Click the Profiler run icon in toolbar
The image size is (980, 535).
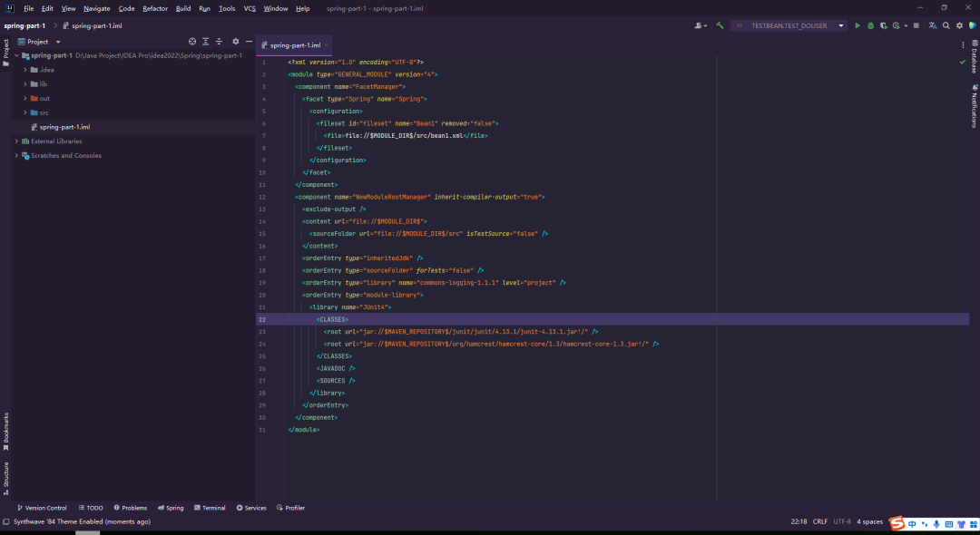tap(897, 25)
